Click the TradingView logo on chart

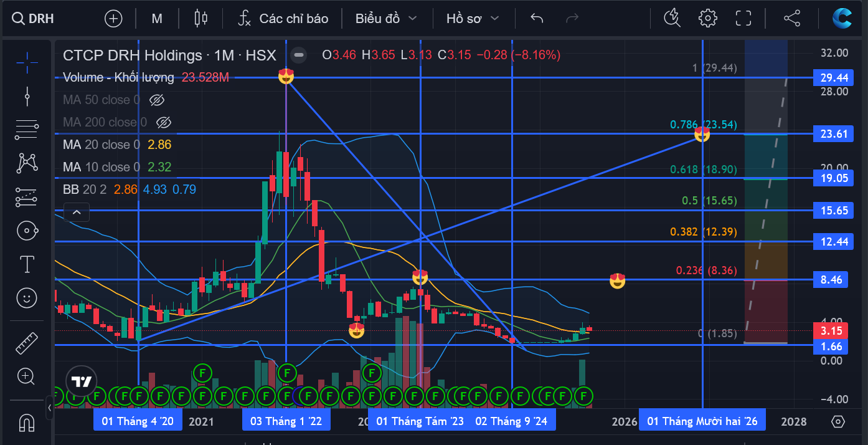pos(82,381)
